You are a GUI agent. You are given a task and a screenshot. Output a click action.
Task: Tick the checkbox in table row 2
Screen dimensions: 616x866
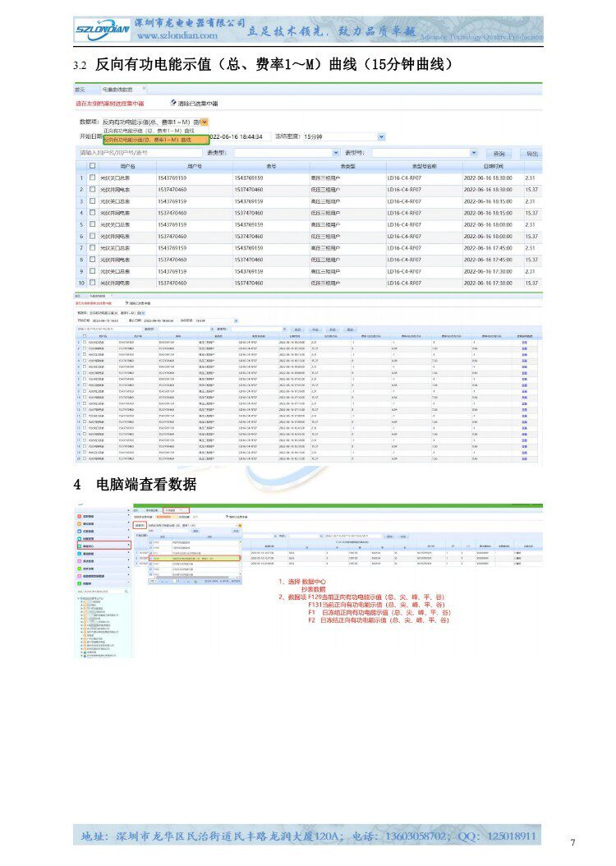pos(92,190)
